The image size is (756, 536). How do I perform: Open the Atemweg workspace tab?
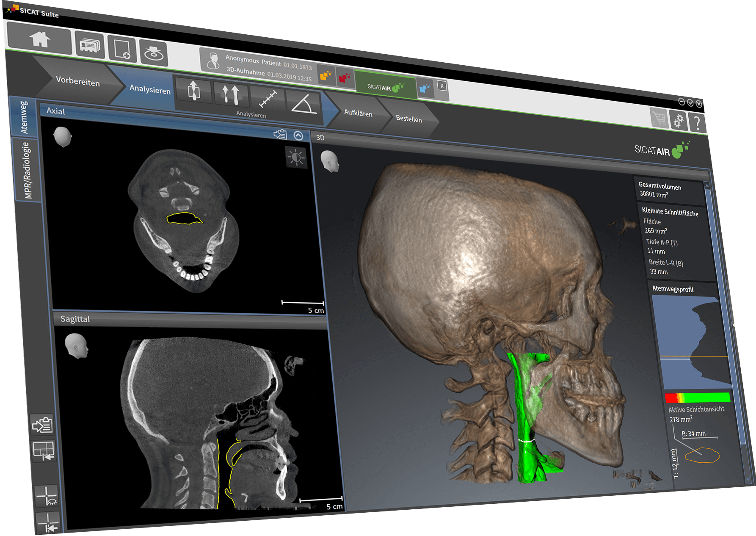(x=24, y=118)
